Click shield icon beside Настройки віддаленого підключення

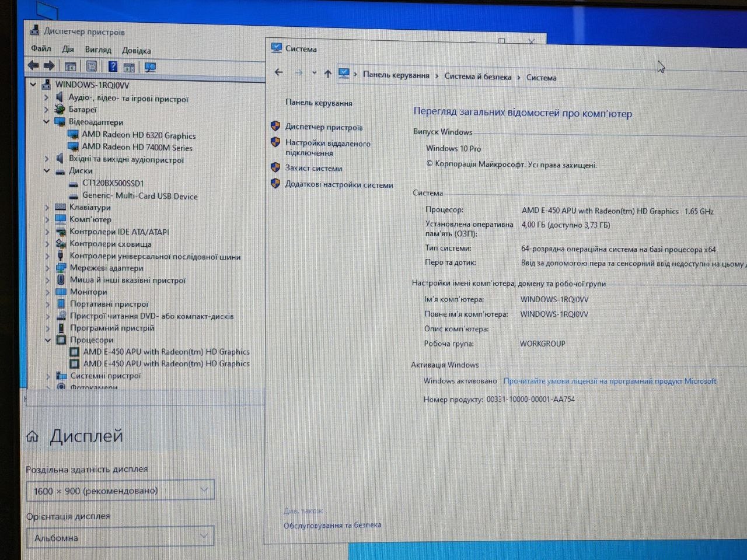(x=275, y=142)
